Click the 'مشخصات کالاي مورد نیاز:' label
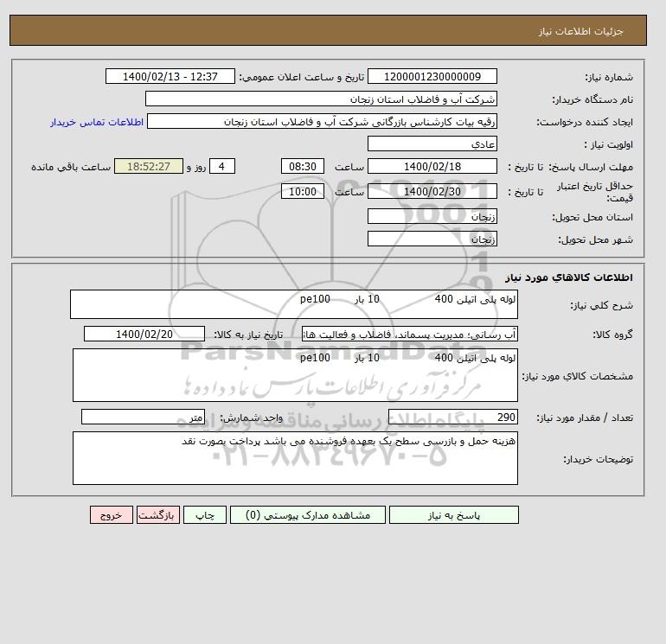The height and width of the screenshot is (644, 666). pos(577,377)
